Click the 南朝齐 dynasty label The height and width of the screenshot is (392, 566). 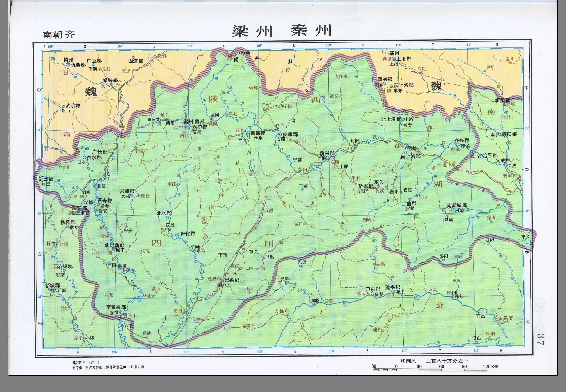tap(59, 35)
